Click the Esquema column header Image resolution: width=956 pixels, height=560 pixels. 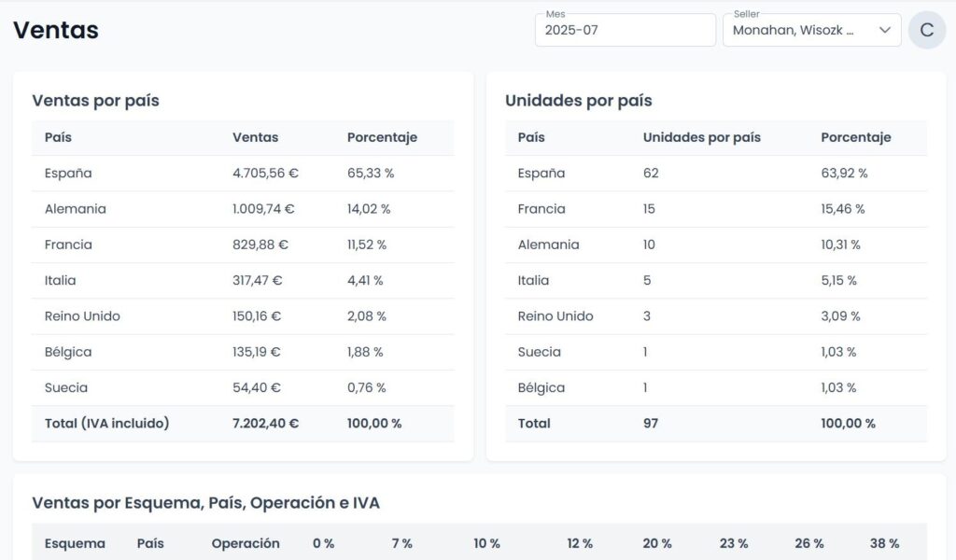click(x=75, y=543)
